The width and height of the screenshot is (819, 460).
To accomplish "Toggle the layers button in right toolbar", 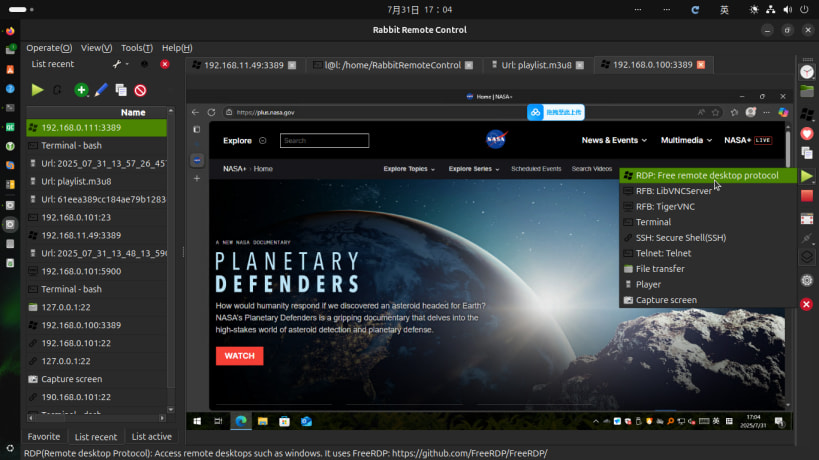I will coord(806,257).
